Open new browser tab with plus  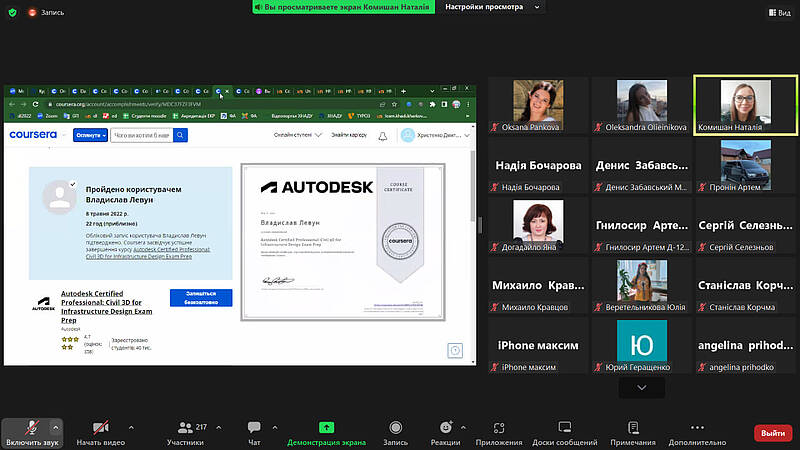tap(404, 91)
